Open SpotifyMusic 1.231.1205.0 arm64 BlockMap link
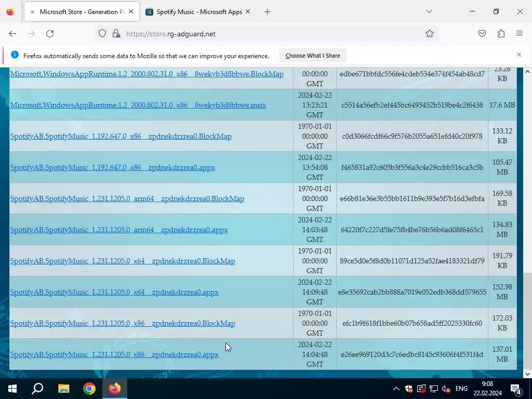The image size is (532, 399). point(127,198)
